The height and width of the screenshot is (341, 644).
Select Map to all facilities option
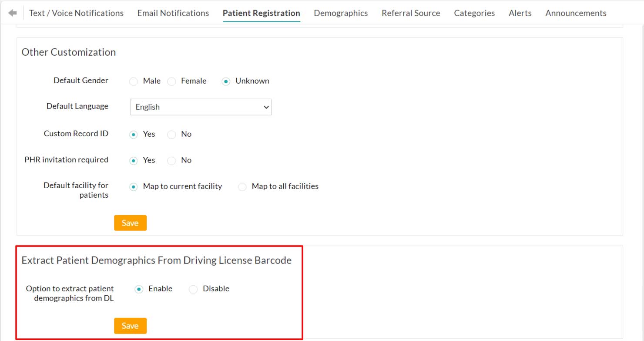[242, 186]
